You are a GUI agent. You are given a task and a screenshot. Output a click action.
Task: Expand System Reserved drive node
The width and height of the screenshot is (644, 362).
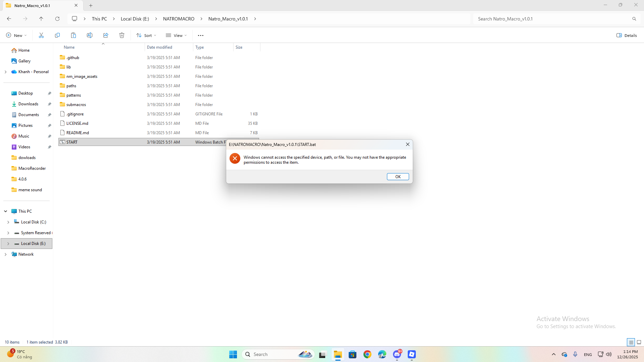click(8, 233)
